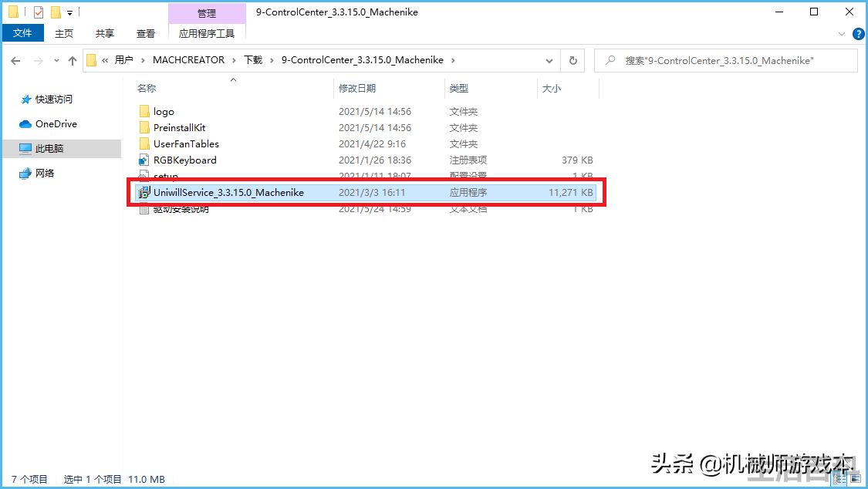Switch to the 主页 ribbon tab
Viewport: 868px width, 489px height.
coord(64,33)
